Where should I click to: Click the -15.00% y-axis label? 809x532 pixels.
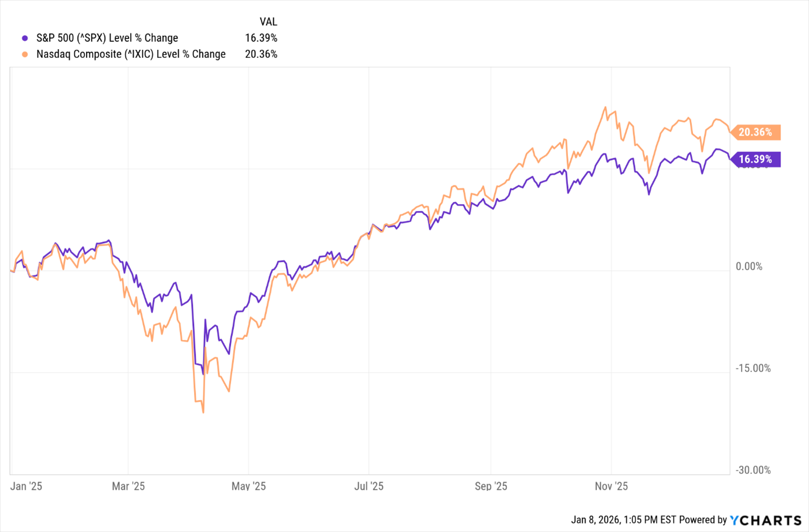point(752,368)
